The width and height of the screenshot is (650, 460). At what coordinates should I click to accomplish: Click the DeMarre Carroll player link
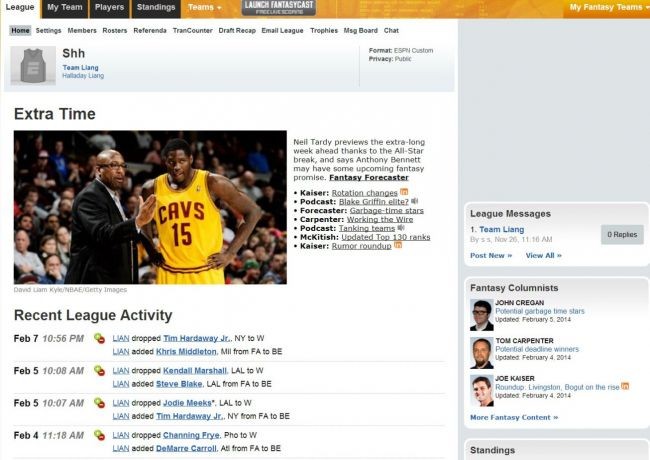tap(186, 448)
